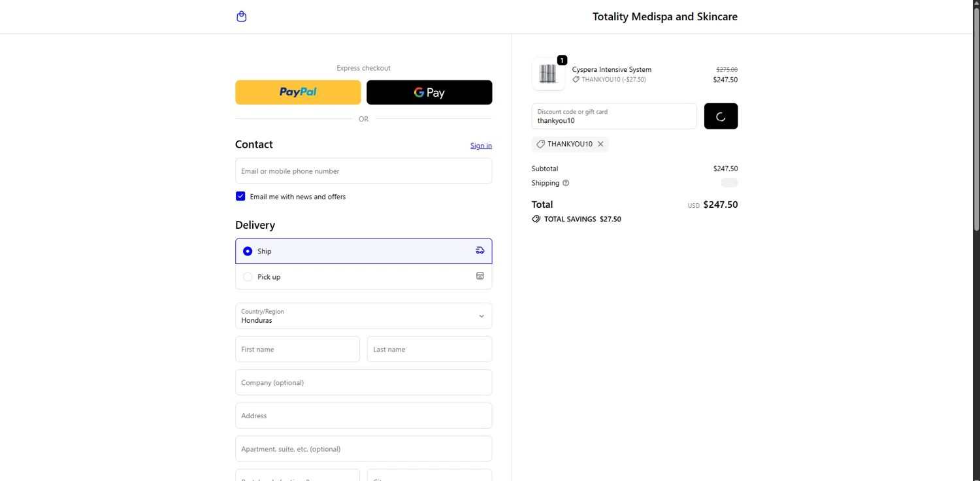Click the Express checkout label

(x=363, y=68)
